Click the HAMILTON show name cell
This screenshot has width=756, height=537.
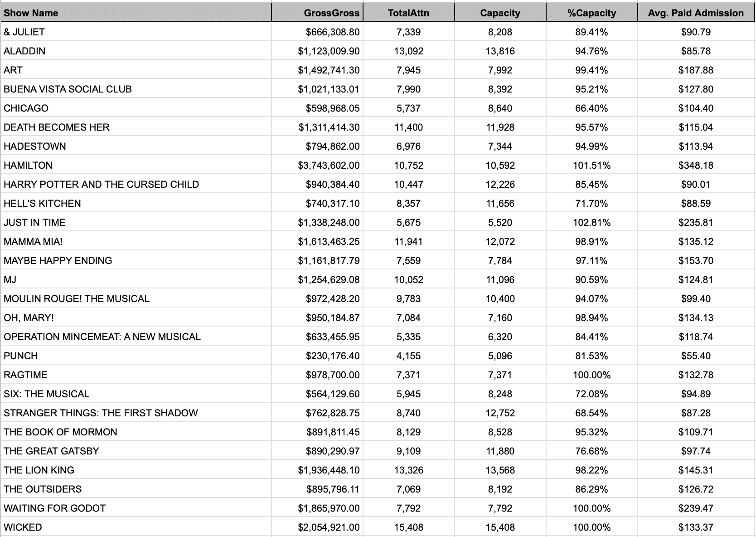[x=28, y=165]
